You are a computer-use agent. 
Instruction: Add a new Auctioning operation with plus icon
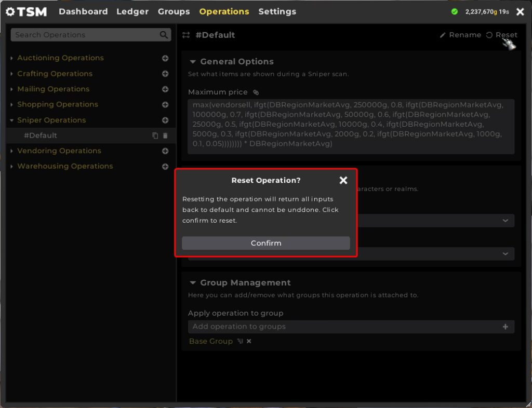(165, 58)
